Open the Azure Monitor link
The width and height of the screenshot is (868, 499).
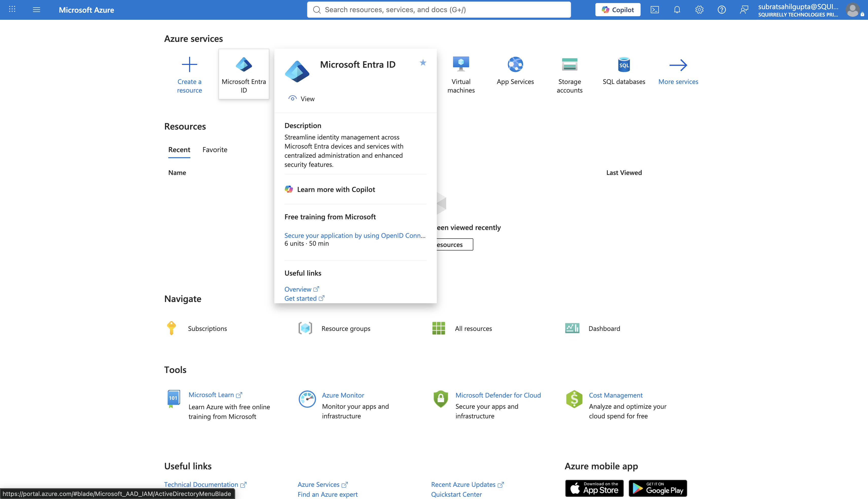(343, 395)
